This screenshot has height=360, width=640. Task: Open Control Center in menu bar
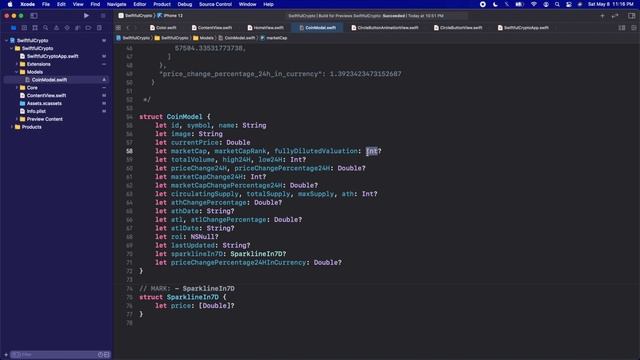pyautogui.click(x=569, y=4)
